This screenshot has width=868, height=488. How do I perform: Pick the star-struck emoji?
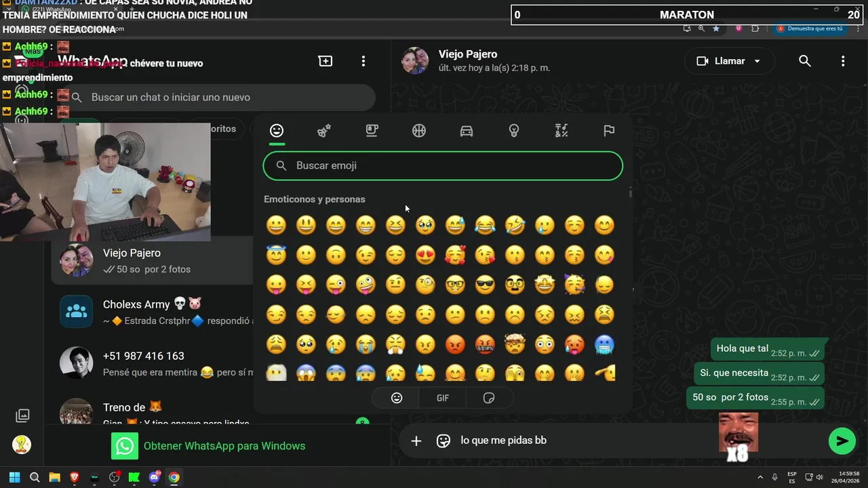coord(545,285)
